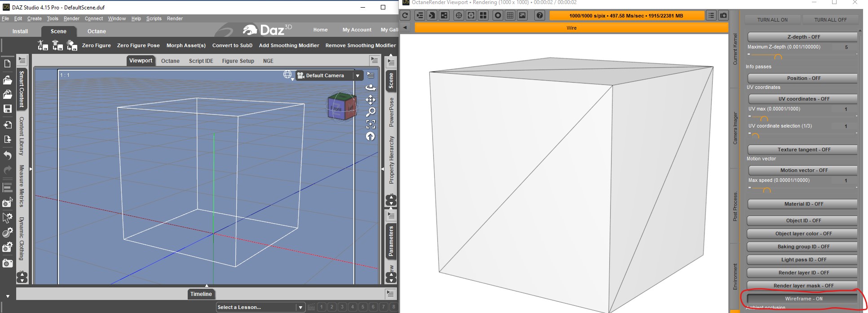Open Figure Setup tab
Image resolution: width=868 pixels, height=313 pixels.
point(238,61)
